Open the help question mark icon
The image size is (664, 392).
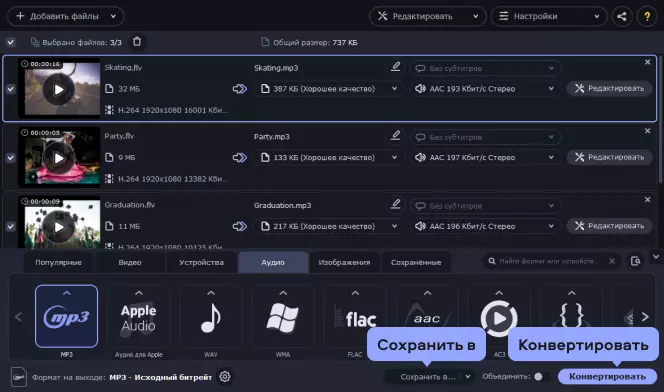click(647, 17)
